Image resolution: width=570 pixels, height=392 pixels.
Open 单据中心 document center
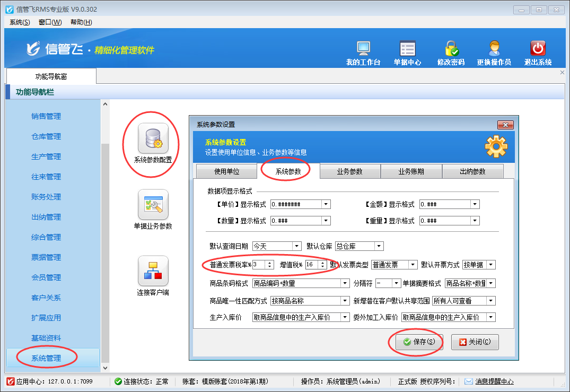[407, 49]
